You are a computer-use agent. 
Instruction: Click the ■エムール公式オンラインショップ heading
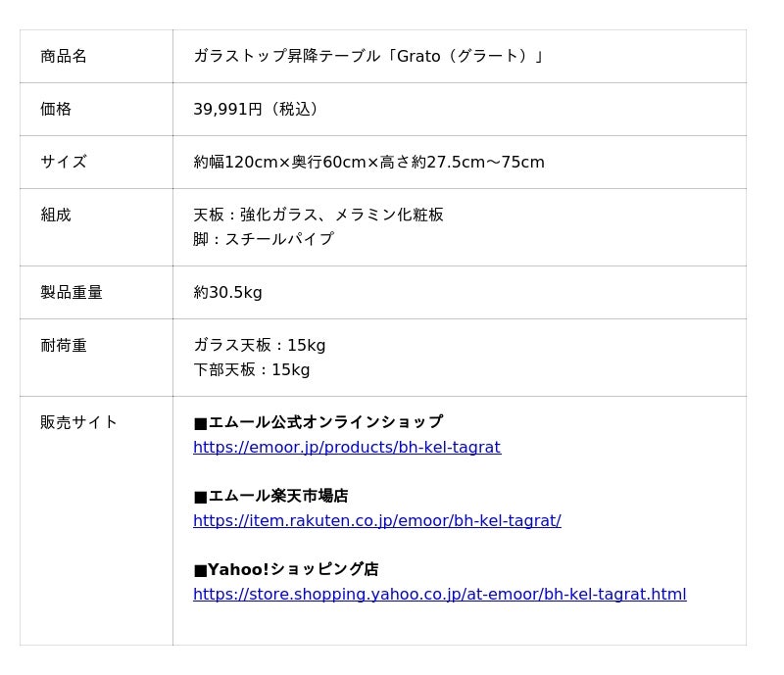[318, 423]
